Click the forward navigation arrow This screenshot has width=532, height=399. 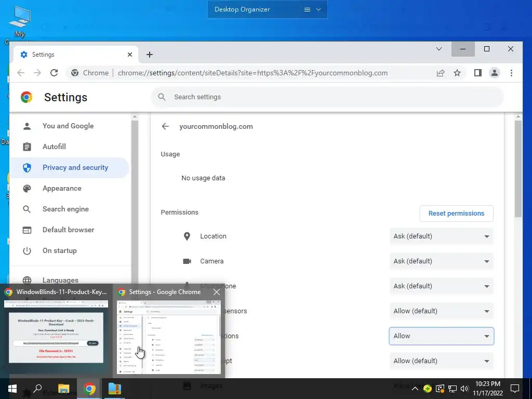pyautogui.click(x=37, y=73)
